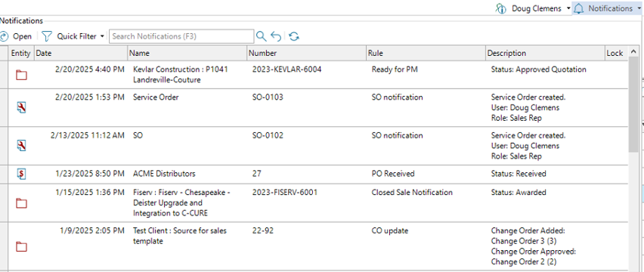Viewport: 644px width, 272px height.
Task: Click the bell icon beside Notifications
Action: (x=579, y=8)
